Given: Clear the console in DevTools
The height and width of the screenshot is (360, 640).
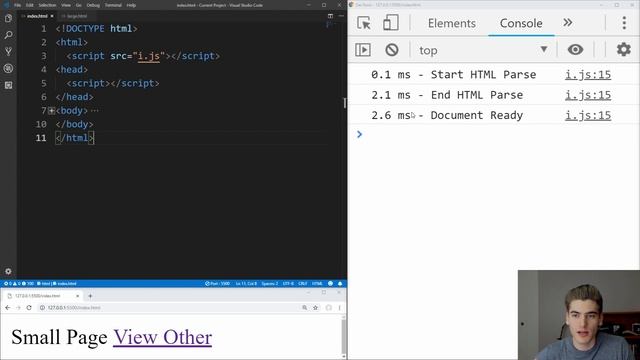Looking at the screenshot, I should [392, 50].
